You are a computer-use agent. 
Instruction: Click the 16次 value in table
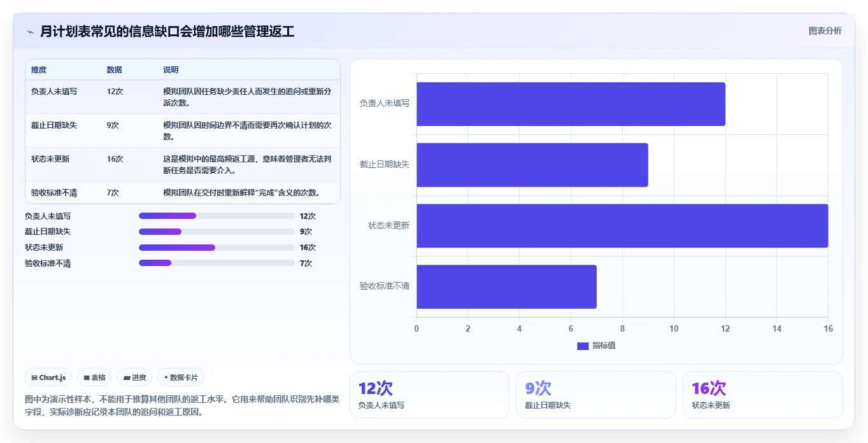click(x=115, y=158)
